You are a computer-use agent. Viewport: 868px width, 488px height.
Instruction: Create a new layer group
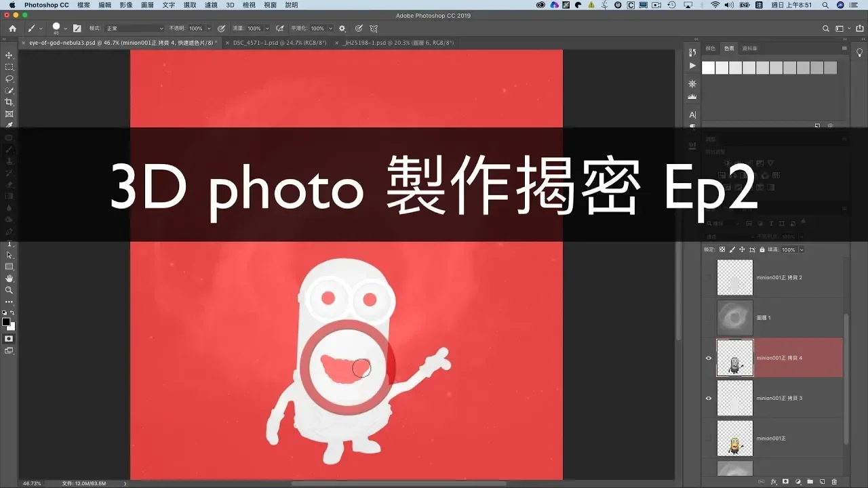tap(810, 481)
